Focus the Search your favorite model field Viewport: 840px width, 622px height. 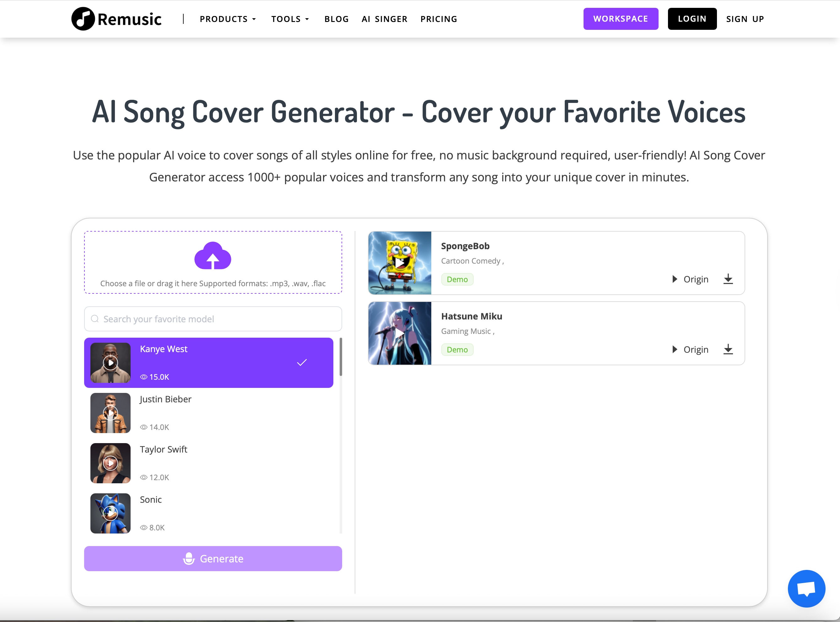(213, 319)
